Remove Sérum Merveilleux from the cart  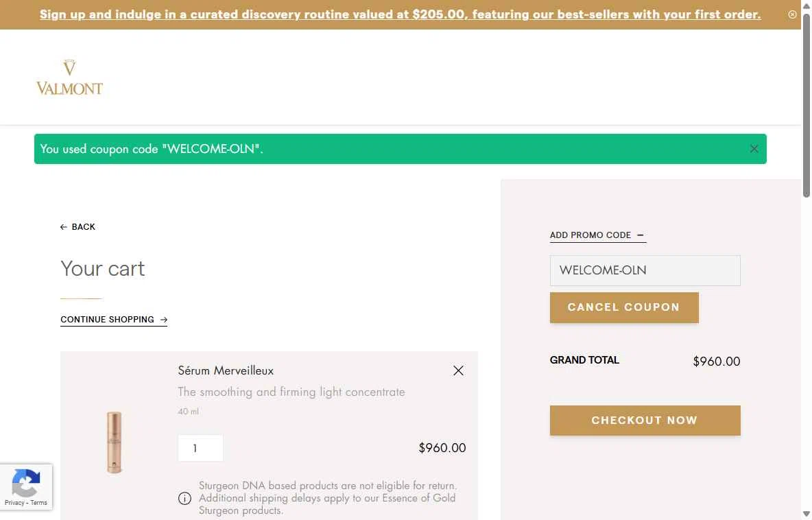458,370
